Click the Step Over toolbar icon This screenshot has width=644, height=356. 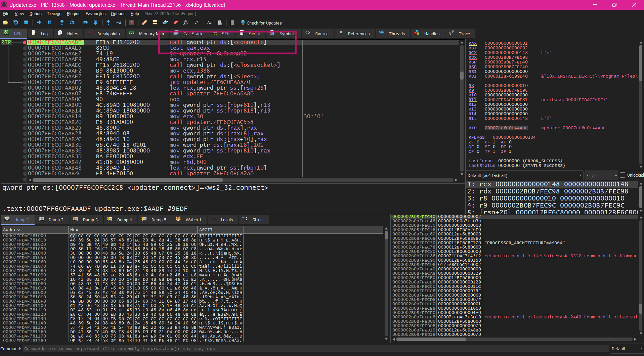coord(72,23)
